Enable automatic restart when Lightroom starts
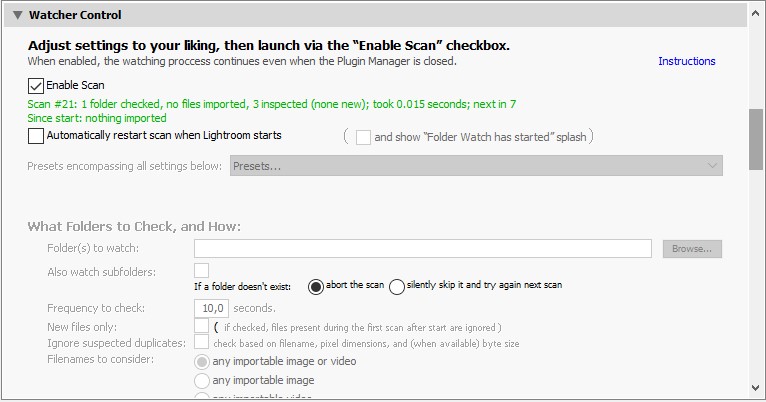 pyautogui.click(x=37, y=136)
